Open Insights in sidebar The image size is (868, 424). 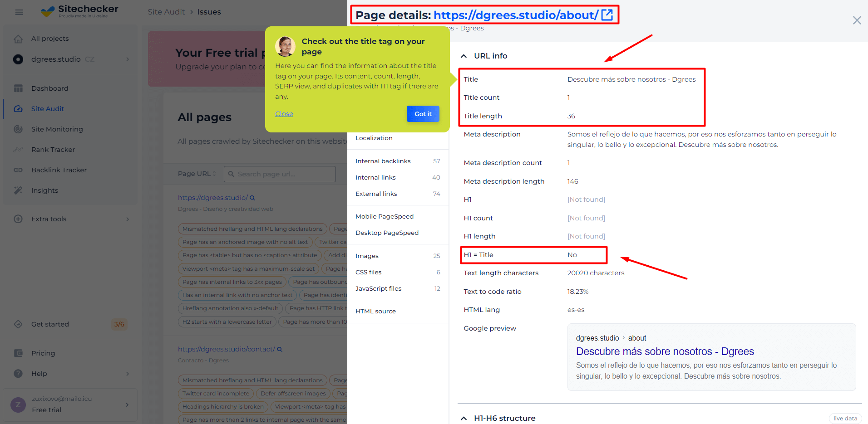(x=44, y=190)
